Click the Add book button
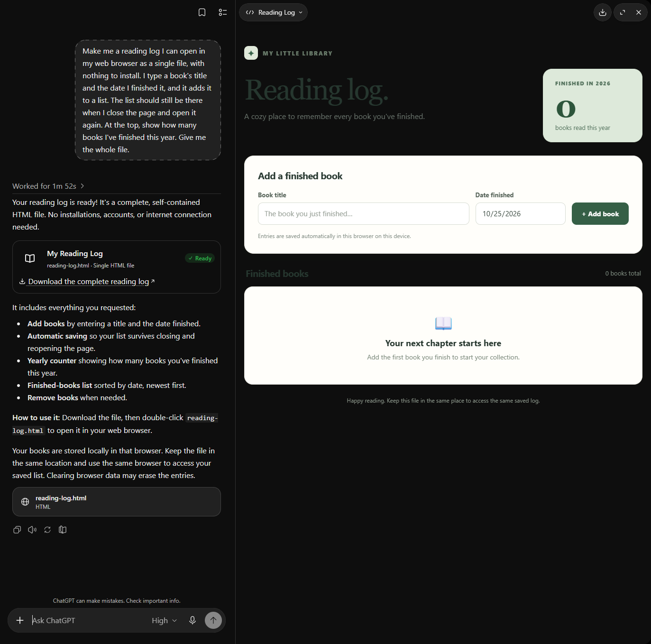The width and height of the screenshot is (651, 644). coord(600,214)
